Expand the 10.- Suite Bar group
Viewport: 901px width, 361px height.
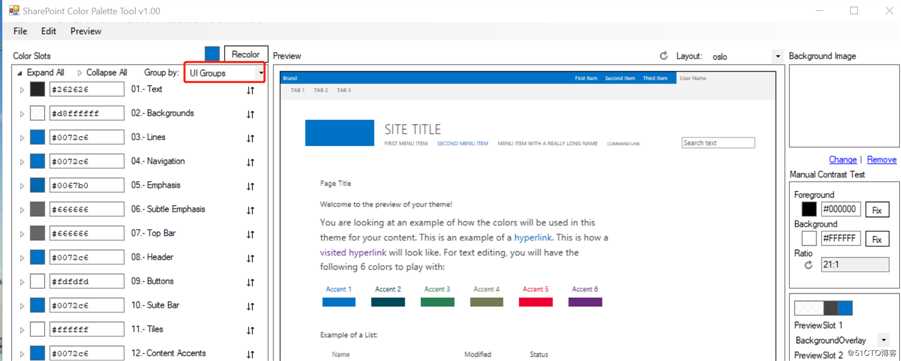coord(22,306)
